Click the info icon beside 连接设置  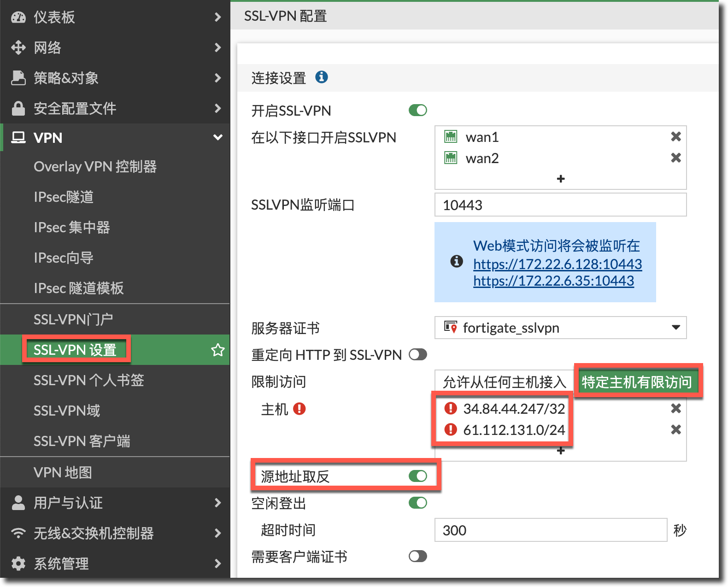click(x=322, y=77)
